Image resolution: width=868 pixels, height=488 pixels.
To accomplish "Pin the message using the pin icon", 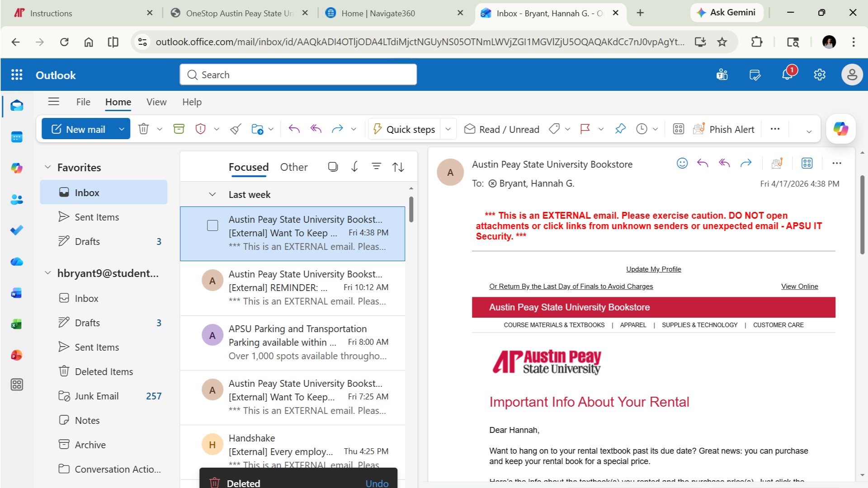I will coord(620,129).
